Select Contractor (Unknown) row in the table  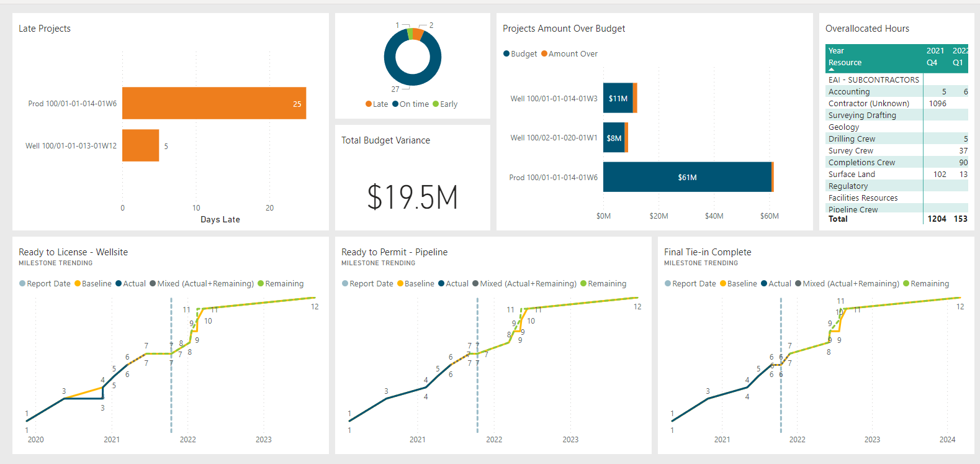pyautogui.click(x=868, y=104)
